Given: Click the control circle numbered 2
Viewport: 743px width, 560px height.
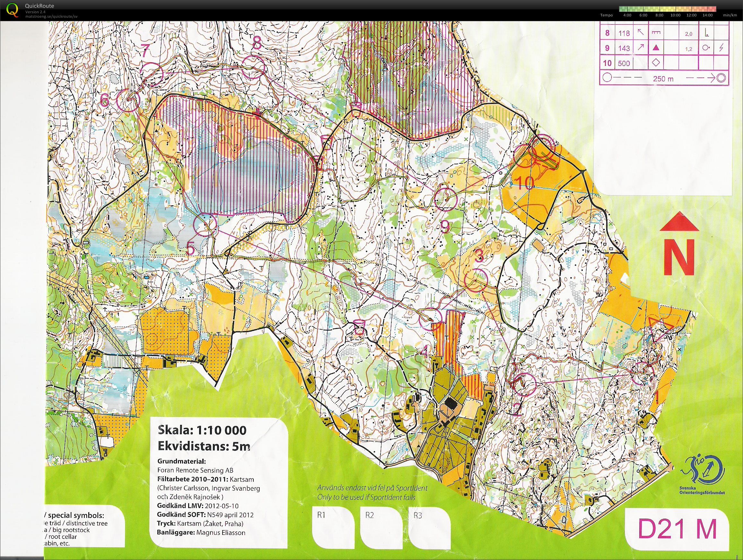Looking at the screenshot, I should [525, 384].
